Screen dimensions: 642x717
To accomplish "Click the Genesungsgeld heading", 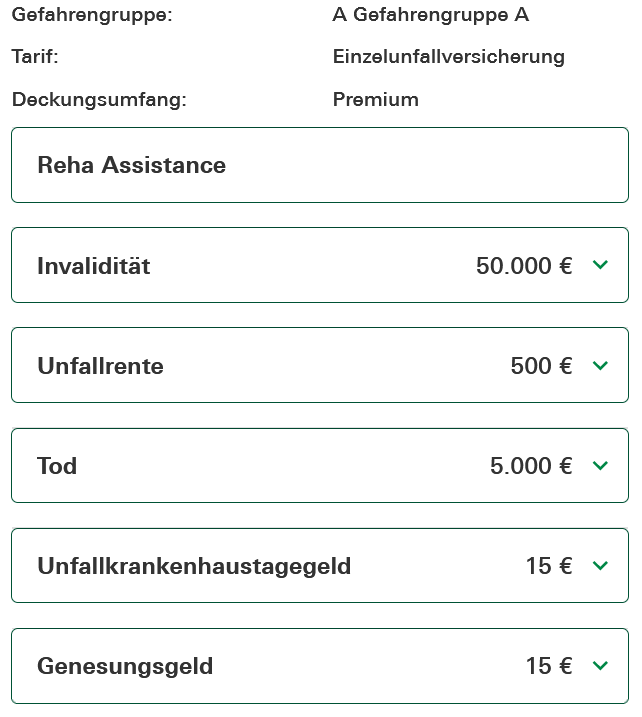I will [x=125, y=666].
